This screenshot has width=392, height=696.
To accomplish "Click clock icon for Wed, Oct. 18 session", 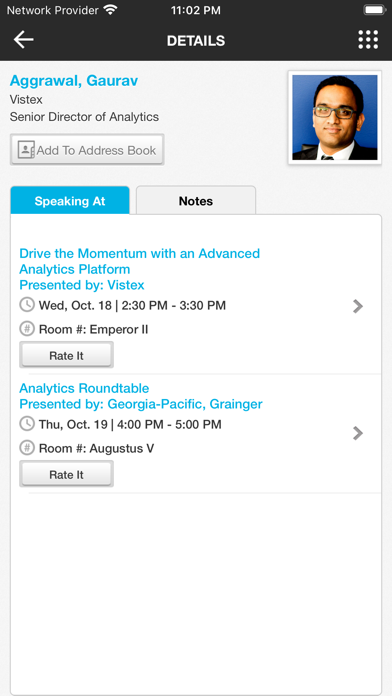I will click(x=27, y=304).
